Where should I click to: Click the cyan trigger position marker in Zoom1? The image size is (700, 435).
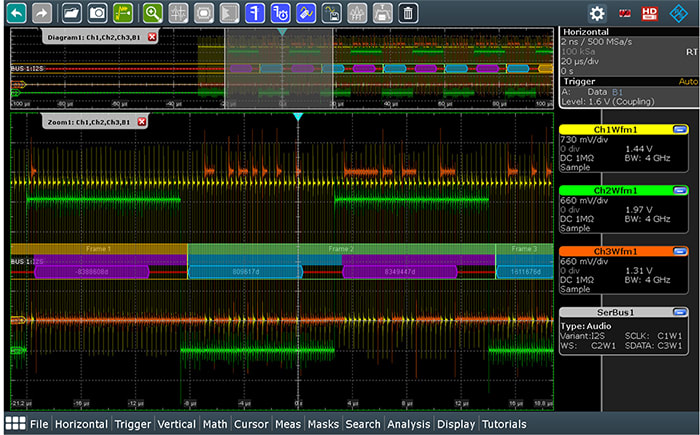[297, 118]
